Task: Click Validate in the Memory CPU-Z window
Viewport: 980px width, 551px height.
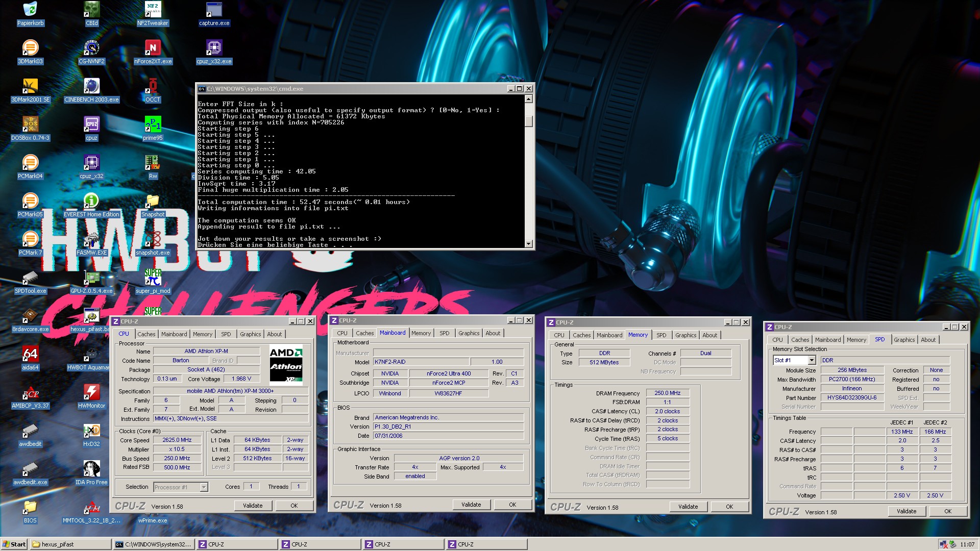Action: pos(688,507)
